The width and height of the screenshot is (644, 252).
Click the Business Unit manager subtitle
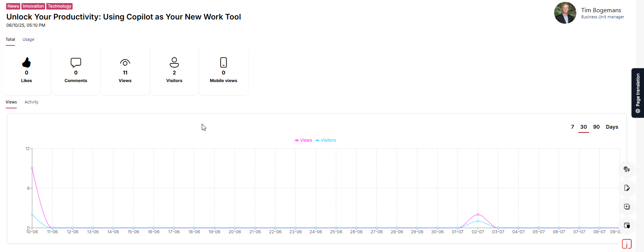[603, 17]
